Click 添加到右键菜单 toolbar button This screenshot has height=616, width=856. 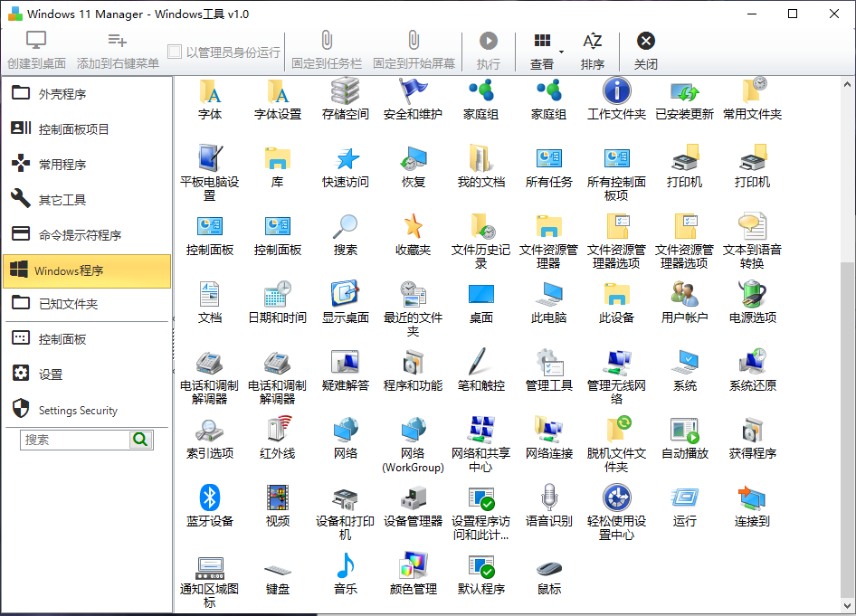[x=118, y=51]
